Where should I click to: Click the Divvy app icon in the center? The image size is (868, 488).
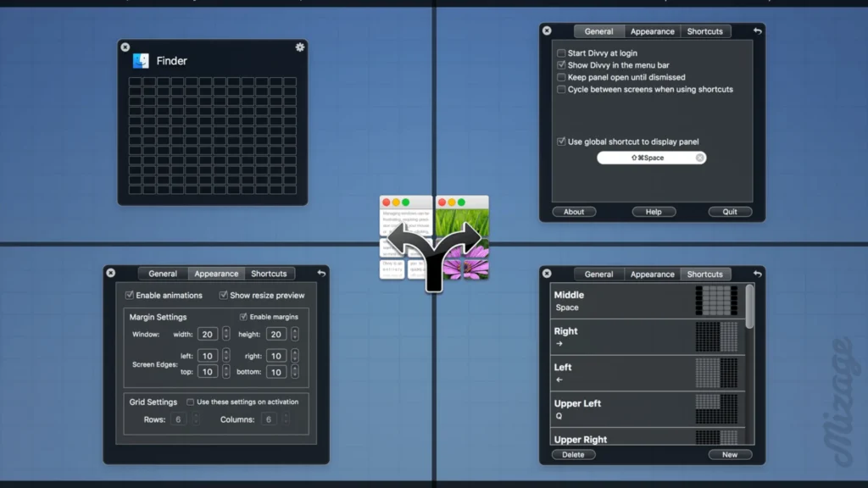[434, 240]
